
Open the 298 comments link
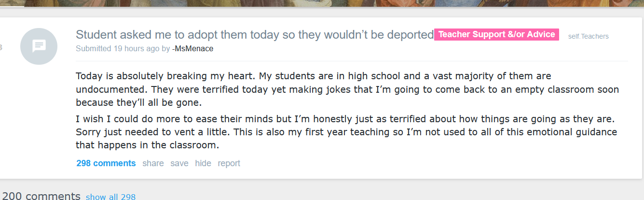tap(106, 163)
